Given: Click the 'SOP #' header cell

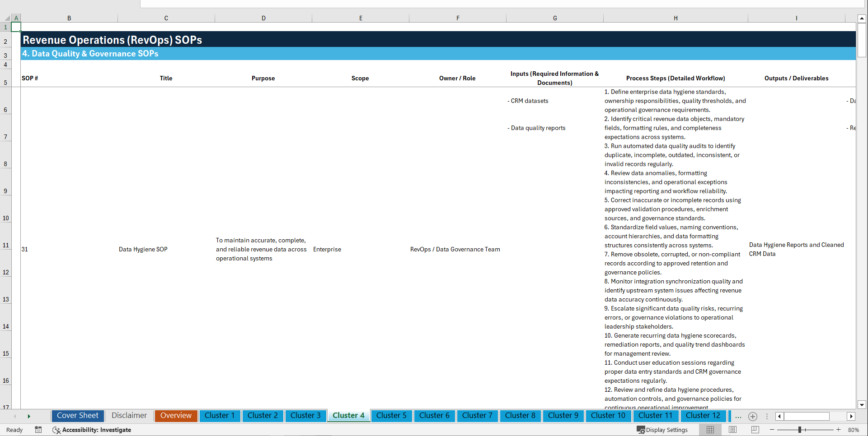Looking at the screenshot, I should click(30, 78).
